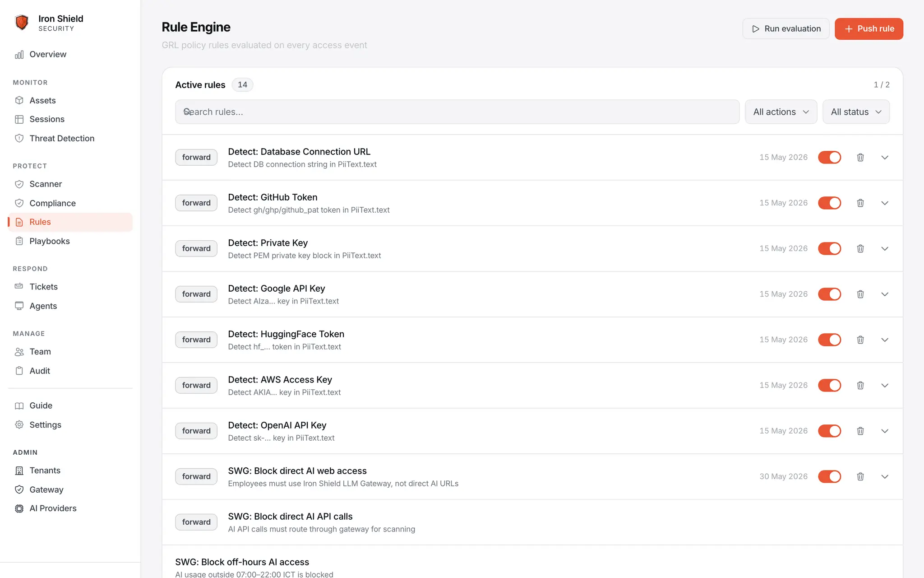Click the Push rule button
Viewport: 924px width, 578px height.
pyautogui.click(x=869, y=29)
